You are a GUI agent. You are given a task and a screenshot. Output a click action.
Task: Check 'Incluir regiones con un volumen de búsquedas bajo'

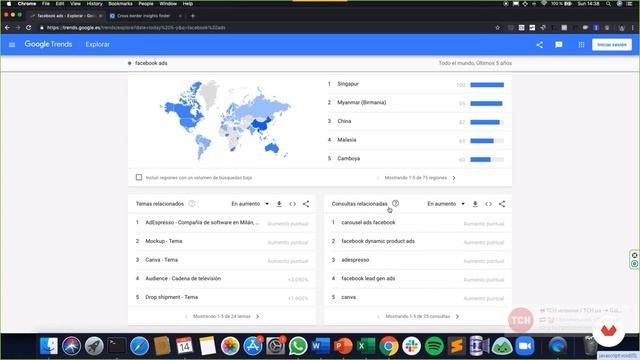[x=139, y=178]
